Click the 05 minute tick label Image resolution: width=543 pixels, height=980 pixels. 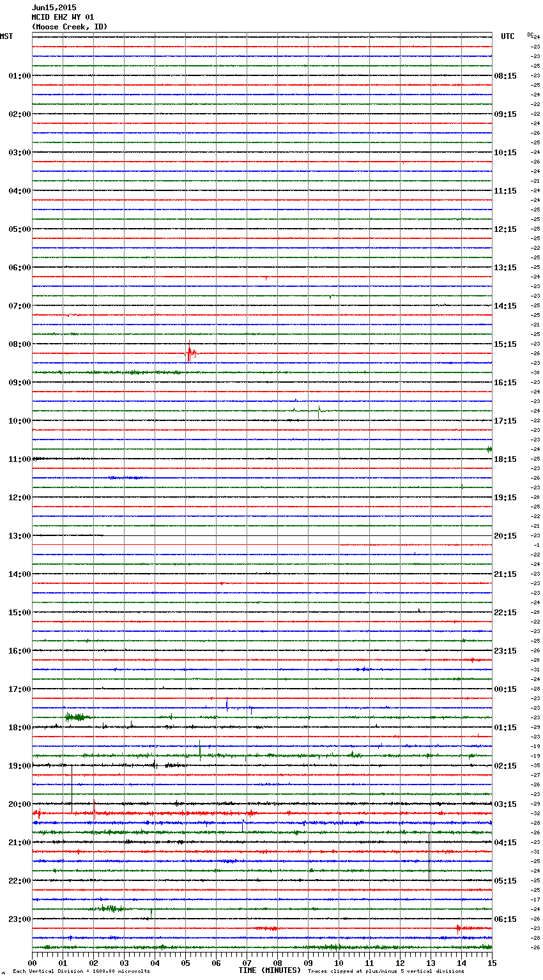pyautogui.click(x=186, y=963)
